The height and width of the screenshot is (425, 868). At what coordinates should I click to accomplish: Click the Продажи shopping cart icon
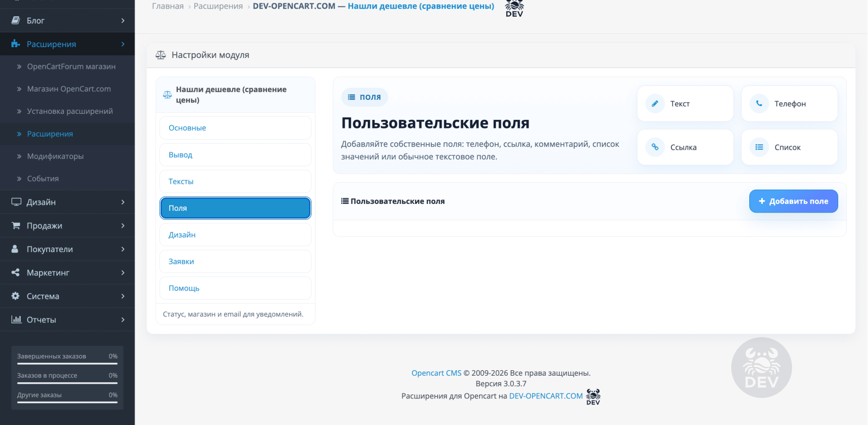(16, 226)
